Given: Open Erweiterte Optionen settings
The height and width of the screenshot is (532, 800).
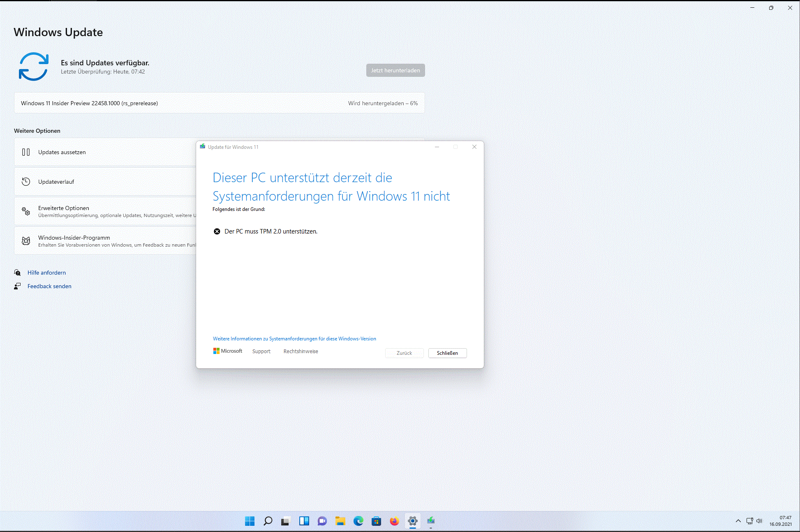Looking at the screenshot, I should 105,211.
